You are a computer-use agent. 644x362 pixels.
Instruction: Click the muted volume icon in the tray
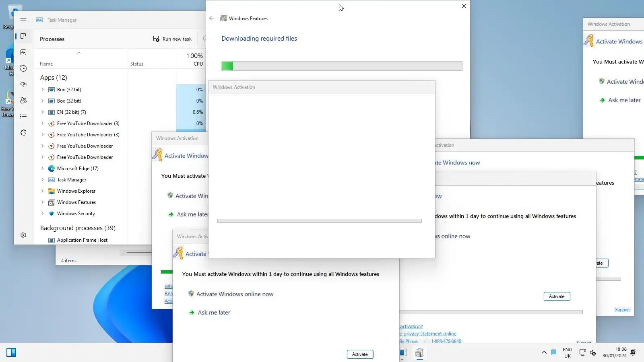[593, 353]
